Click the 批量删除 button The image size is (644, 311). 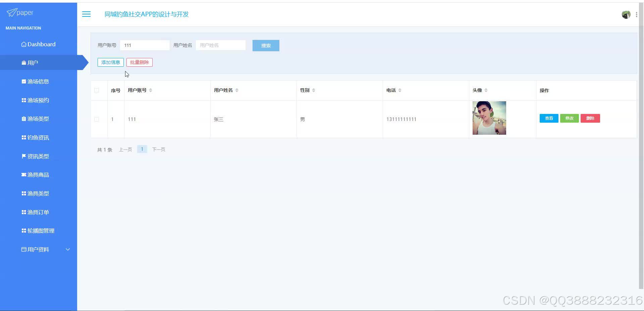point(140,62)
